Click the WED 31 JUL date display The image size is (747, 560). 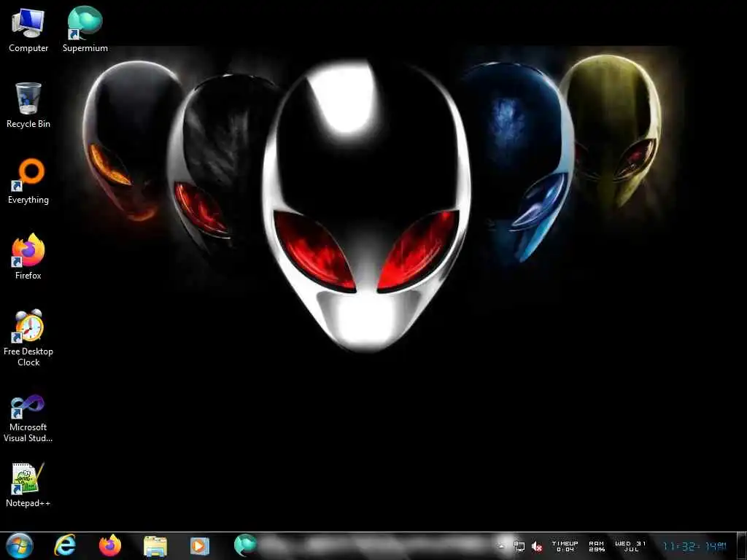[630, 546]
